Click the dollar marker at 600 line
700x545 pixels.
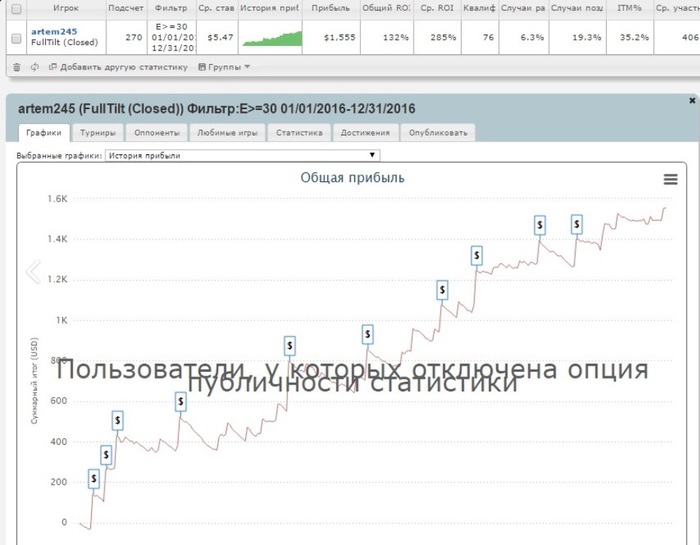click(x=180, y=402)
